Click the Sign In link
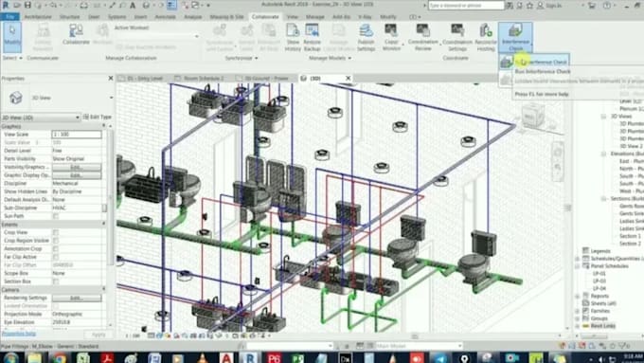644x363 pixels. (x=554, y=6)
